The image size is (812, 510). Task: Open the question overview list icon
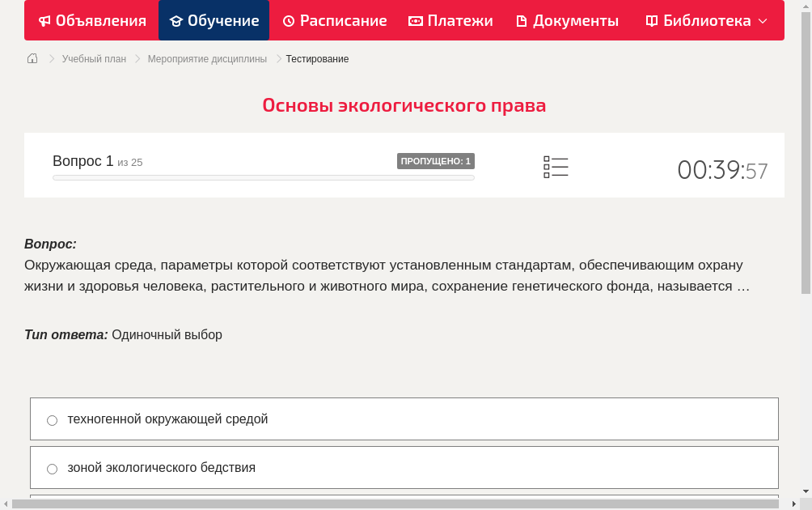tap(556, 167)
